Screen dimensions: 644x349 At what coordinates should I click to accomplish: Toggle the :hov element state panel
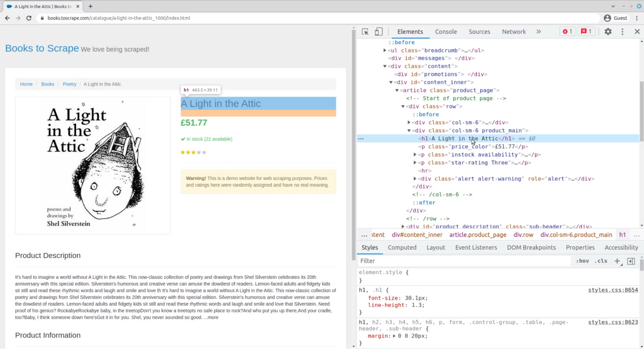click(582, 261)
